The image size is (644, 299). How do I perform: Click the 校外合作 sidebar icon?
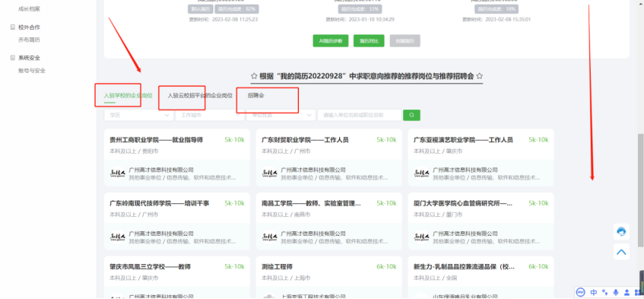tap(12, 27)
